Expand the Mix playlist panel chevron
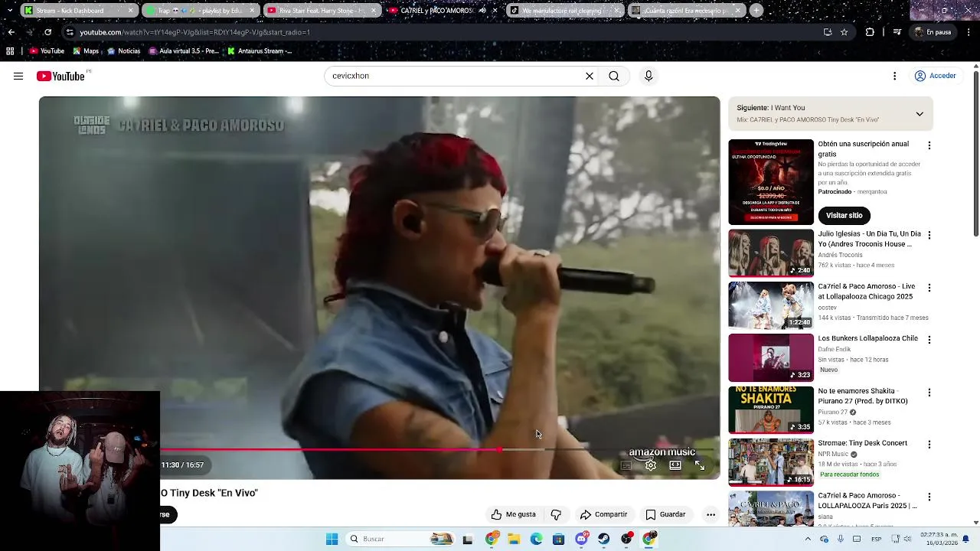The height and width of the screenshot is (551, 980). [x=920, y=114]
